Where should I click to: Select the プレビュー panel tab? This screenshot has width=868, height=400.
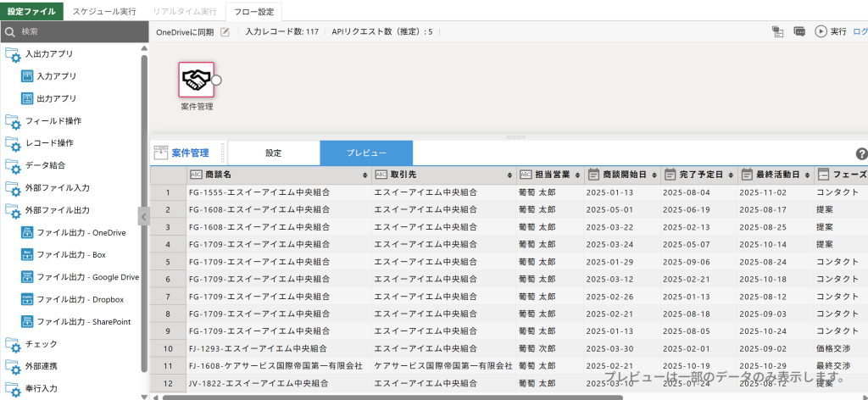(x=366, y=153)
